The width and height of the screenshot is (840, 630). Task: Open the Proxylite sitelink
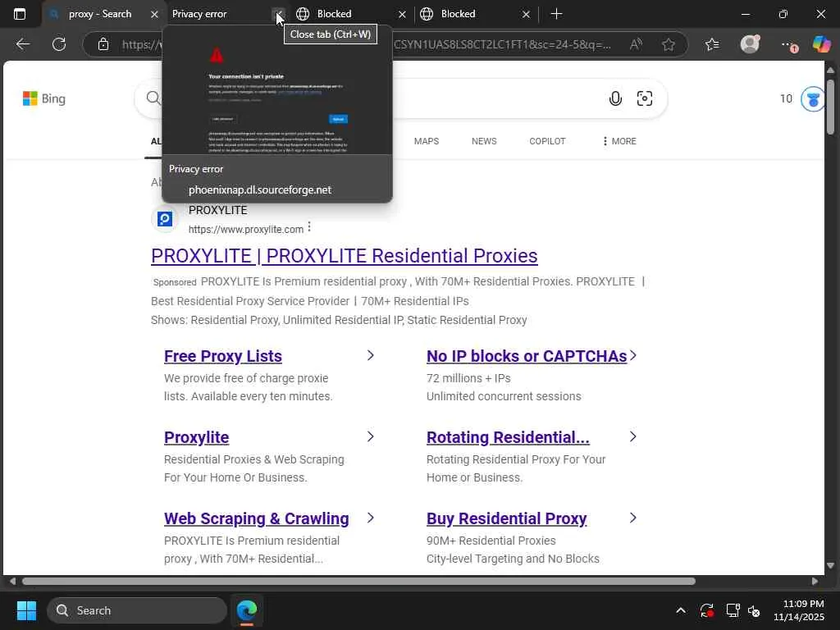coord(197,438)
